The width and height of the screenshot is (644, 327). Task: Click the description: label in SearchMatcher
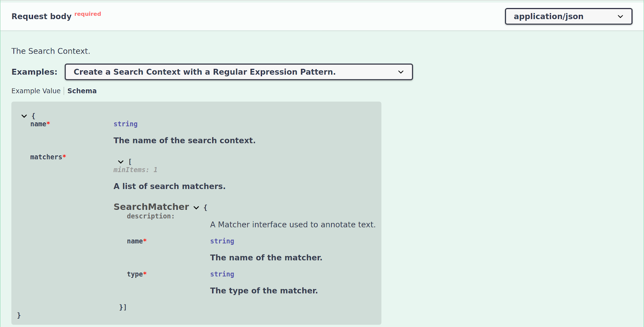151,216
